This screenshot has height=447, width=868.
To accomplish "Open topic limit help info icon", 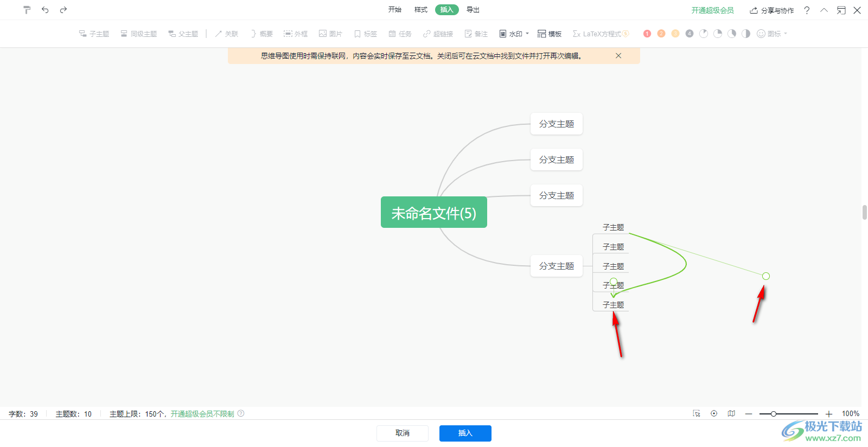I will pyautogui.click(x=241, y=413).
